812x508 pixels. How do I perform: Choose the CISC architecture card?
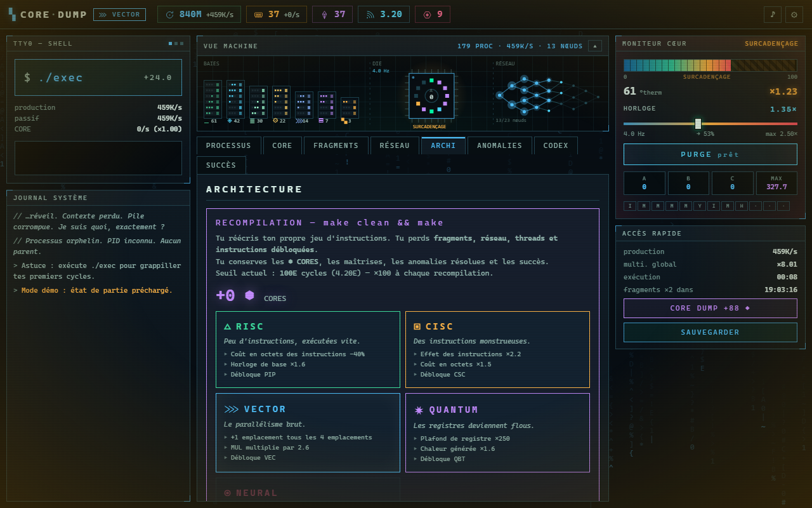pyautogui.click(x=497, y=349)
